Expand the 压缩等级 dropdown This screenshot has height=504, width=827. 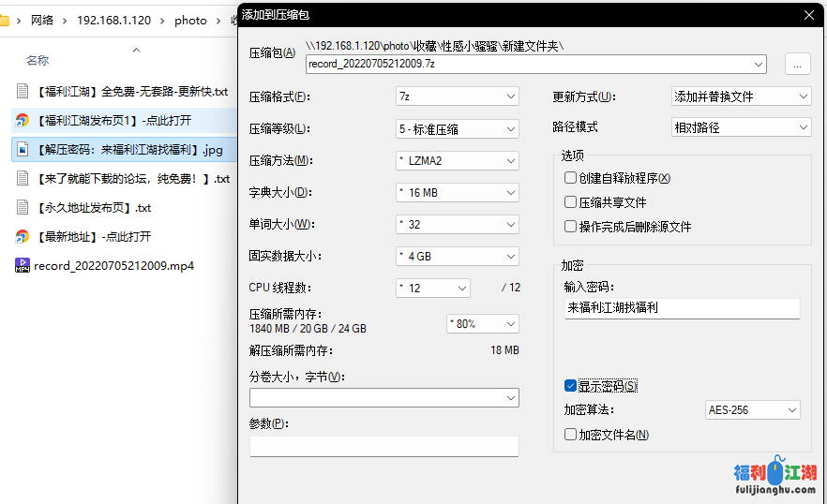click(x=457, y=128)
